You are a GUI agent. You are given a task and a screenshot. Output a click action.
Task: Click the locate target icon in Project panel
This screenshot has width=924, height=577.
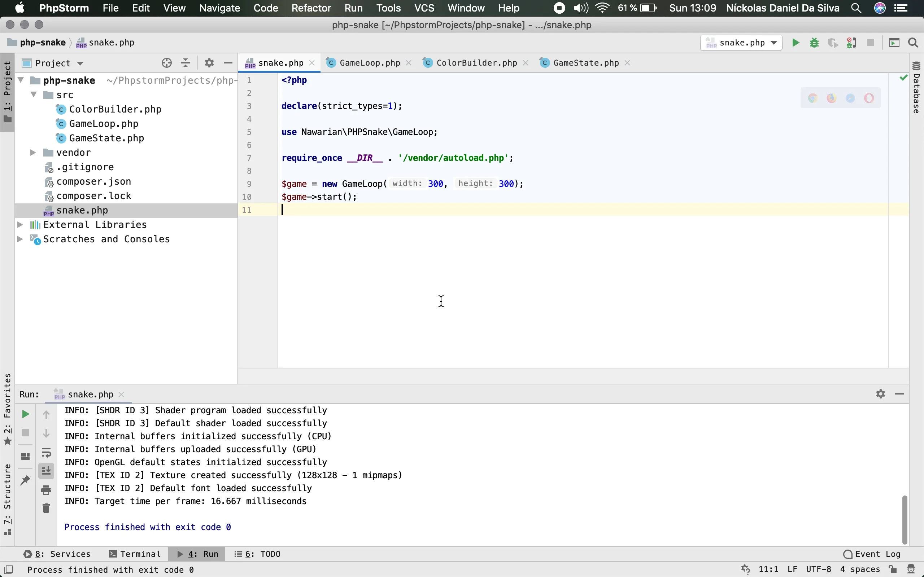pyautogui.click(x=166, y=63)
